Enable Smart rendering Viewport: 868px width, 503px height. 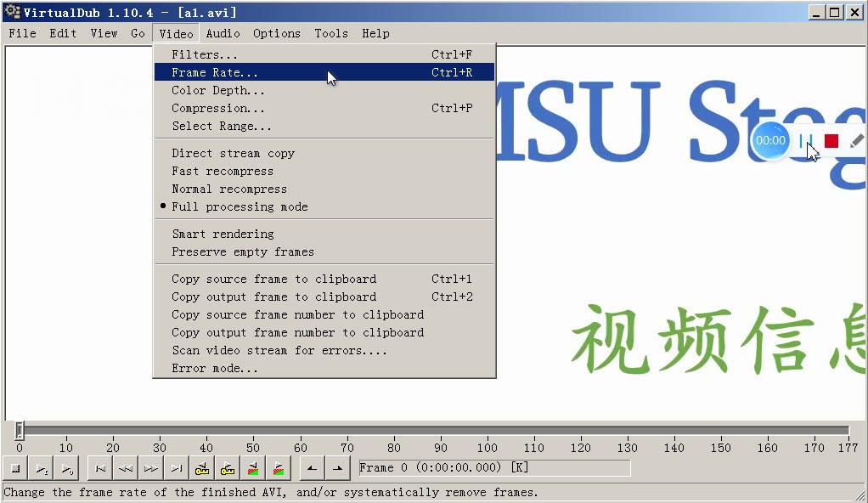pos(223,234)
